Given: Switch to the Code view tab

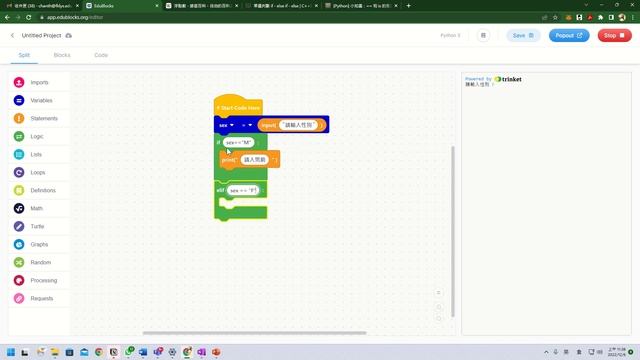Looking at the screenshot, I should coord(101,55).
